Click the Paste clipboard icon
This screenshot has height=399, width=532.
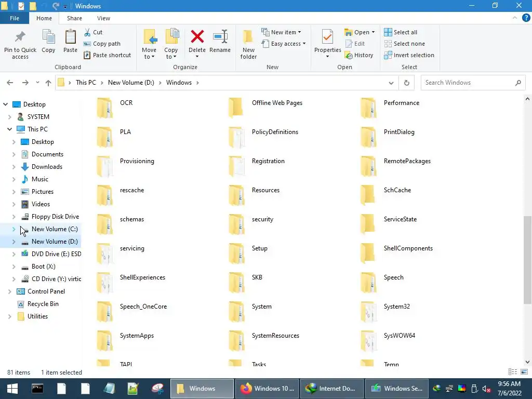coord(70,37)
